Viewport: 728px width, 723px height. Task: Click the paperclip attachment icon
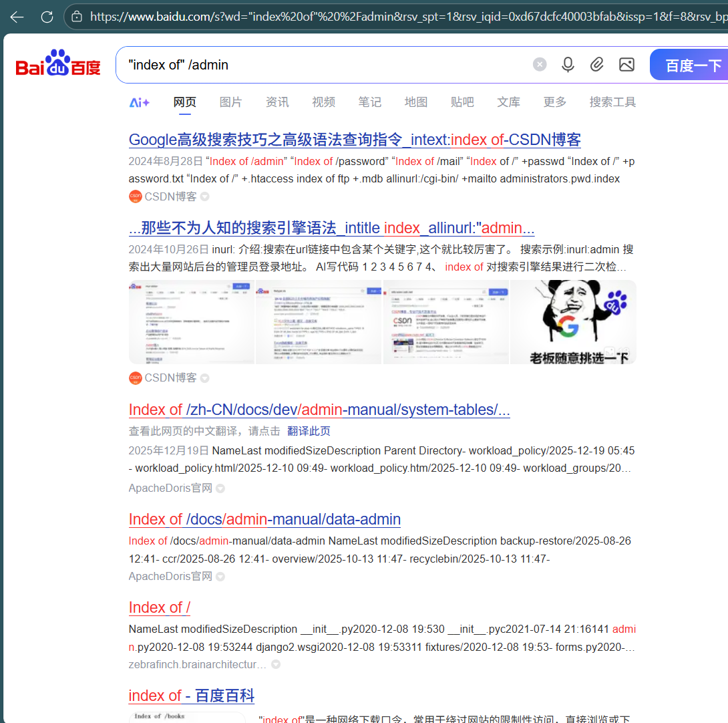(x=597, y=64)
